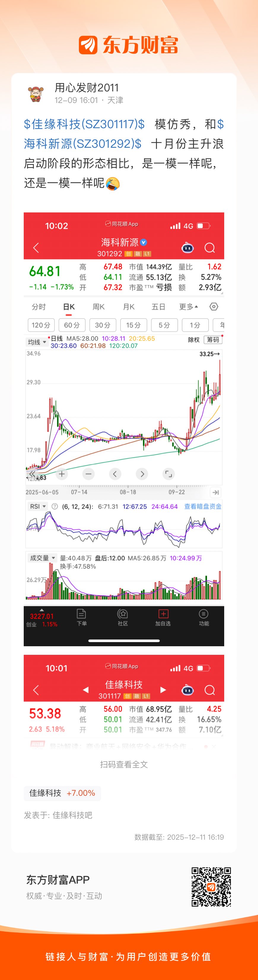
Task: Tap the 53.38 price of 佳缘科技
Action: pyautogui.click(x=45, y=713)
